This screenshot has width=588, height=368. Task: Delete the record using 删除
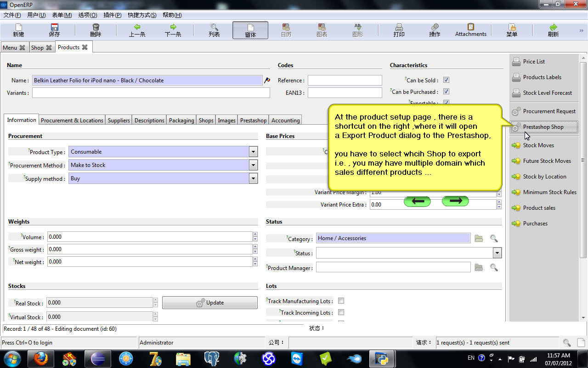[96, 30]
